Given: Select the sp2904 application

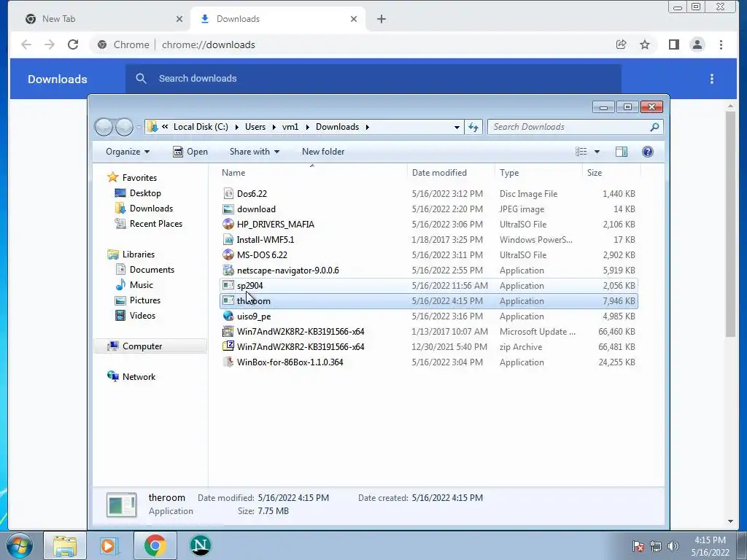Looking at the screenshot, I should pos(429,286).
